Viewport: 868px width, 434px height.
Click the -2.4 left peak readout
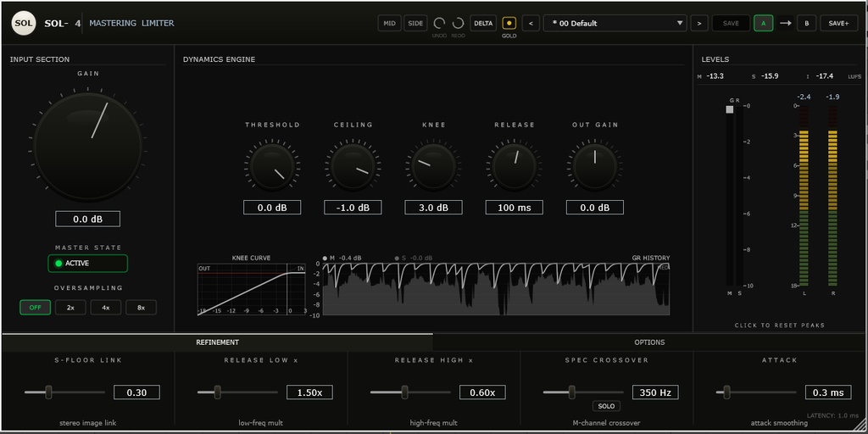pyautogui.click(x=804, y=97)
